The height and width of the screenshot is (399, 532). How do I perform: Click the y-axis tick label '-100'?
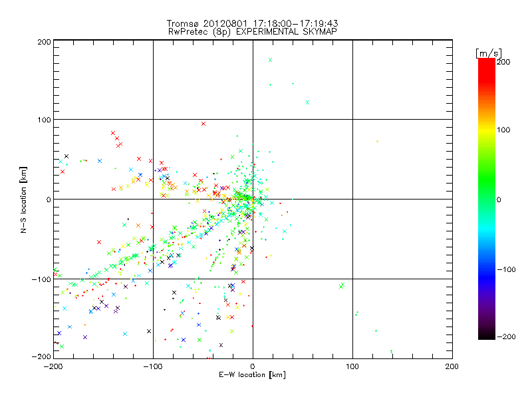(41, 279)
